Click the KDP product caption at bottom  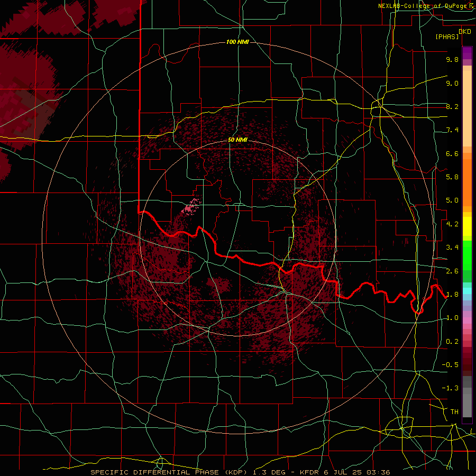coord(240,472)
